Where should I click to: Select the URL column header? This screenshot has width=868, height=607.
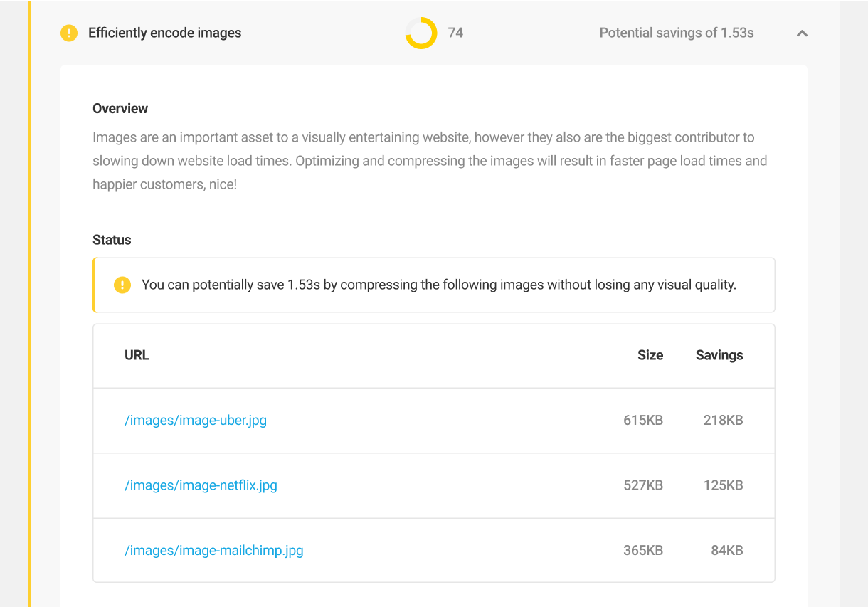coord(137,355)
